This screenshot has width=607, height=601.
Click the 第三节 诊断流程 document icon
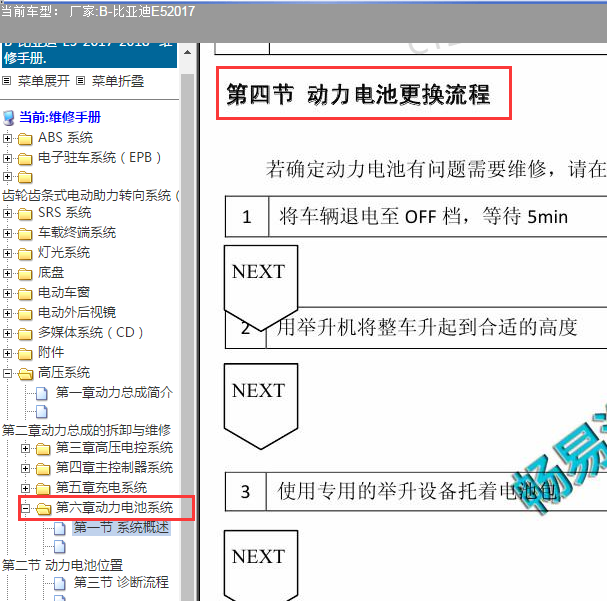tap(60, 583)
